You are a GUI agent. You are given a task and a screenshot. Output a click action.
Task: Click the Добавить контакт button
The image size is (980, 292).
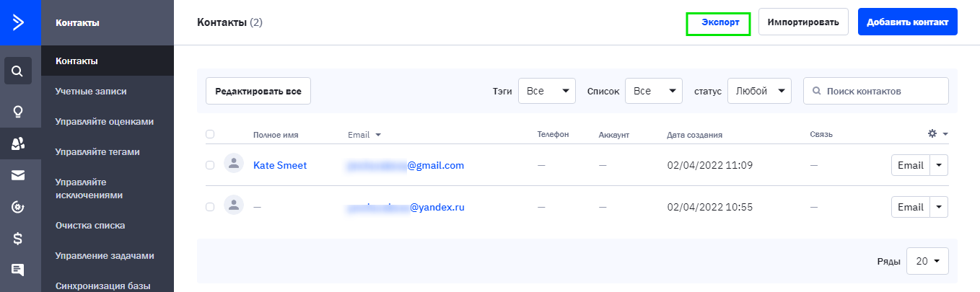pyautogui.click(x=908, y=22)
